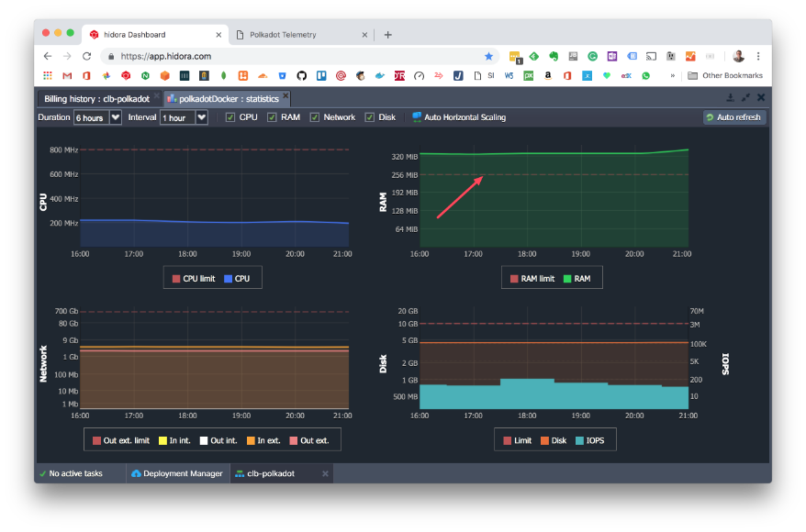This screenshot has height=532, width=806.
Task: Uncheck the CPU statistics checkbox
Action: click(x=230, y=117)
